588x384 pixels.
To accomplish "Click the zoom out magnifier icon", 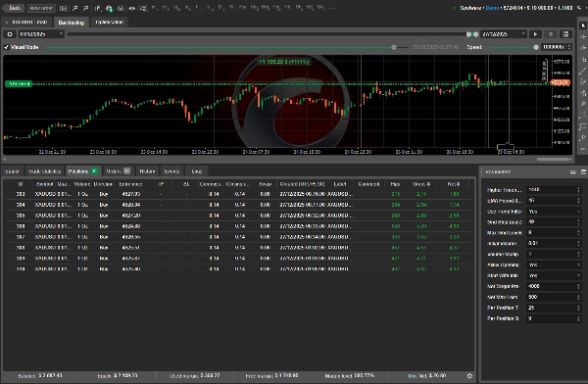I will (x=86, y=8).
